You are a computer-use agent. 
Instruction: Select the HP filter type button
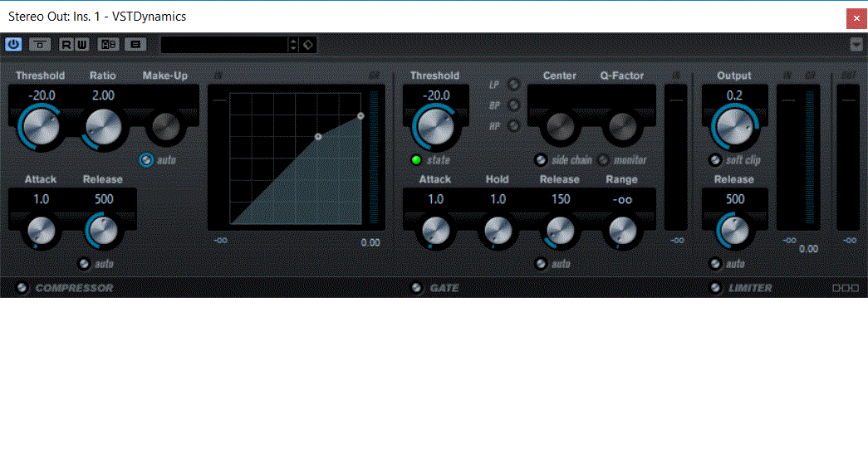[513, 125]
